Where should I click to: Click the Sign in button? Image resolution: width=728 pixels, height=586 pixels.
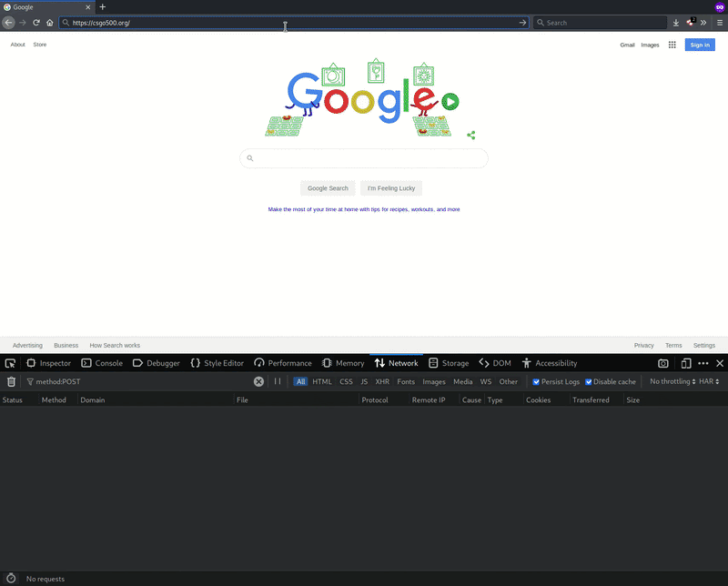[700, 45]
